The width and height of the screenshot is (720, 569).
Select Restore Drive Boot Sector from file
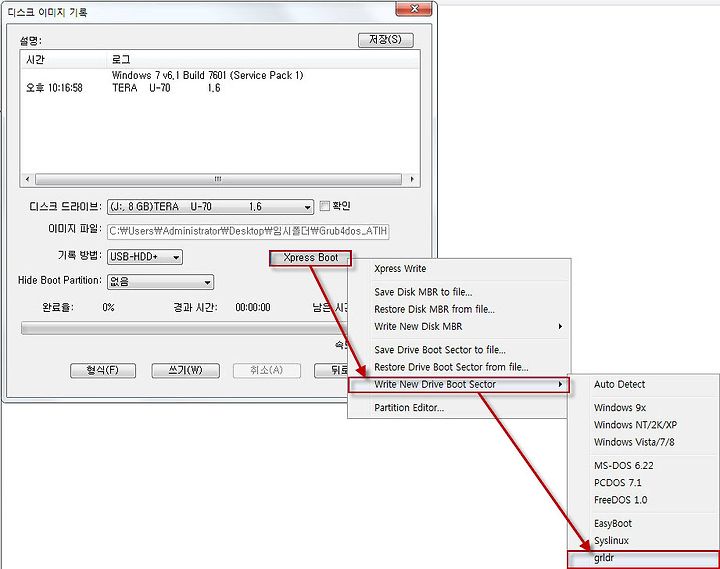click(x=459, y=367)
